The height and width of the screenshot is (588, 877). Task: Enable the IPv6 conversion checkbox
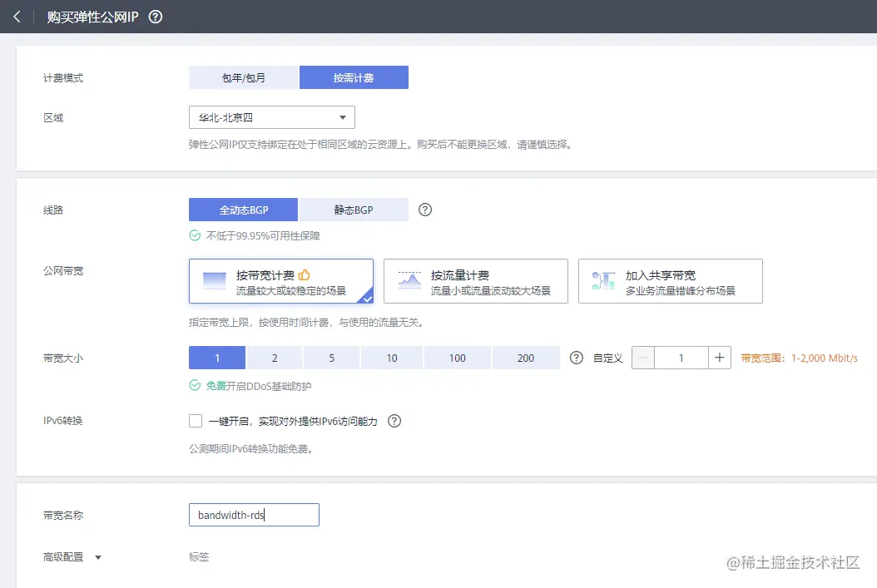tap(196, 421)
